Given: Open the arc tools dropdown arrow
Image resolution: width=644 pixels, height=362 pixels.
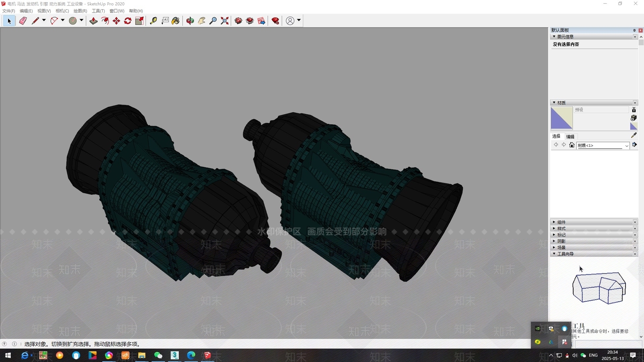Looking at the screenshot, I should tap(63, 20).
